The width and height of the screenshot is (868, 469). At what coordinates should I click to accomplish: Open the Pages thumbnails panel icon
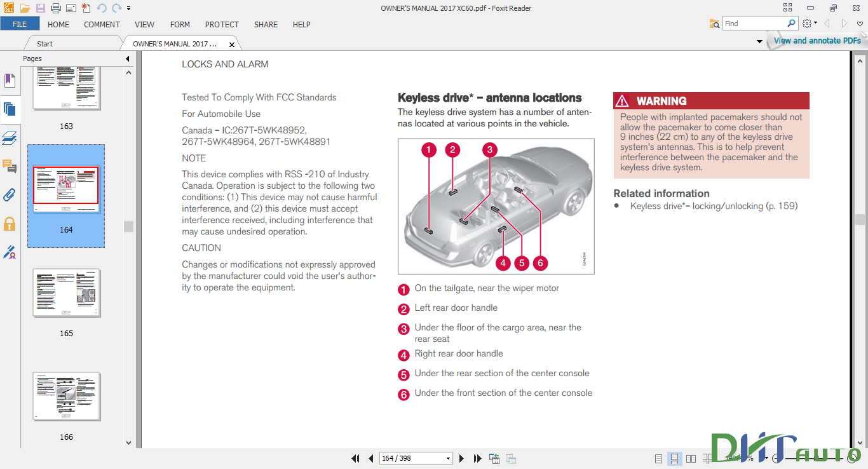[10, 109]
